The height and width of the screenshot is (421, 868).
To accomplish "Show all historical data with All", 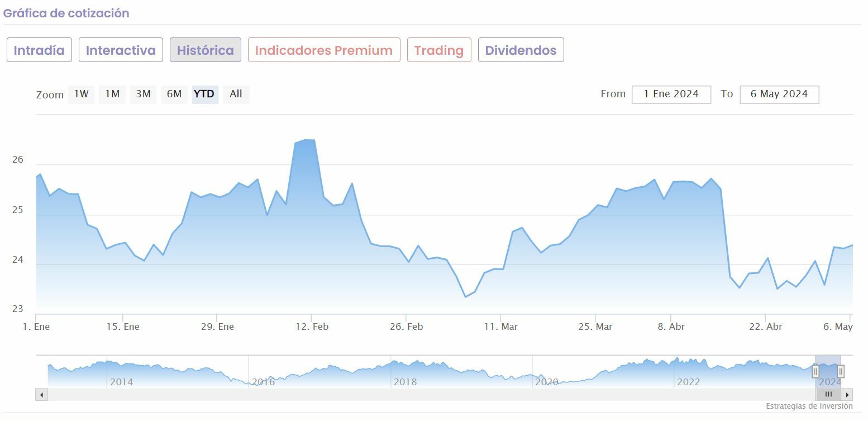I will coord(236,94).
